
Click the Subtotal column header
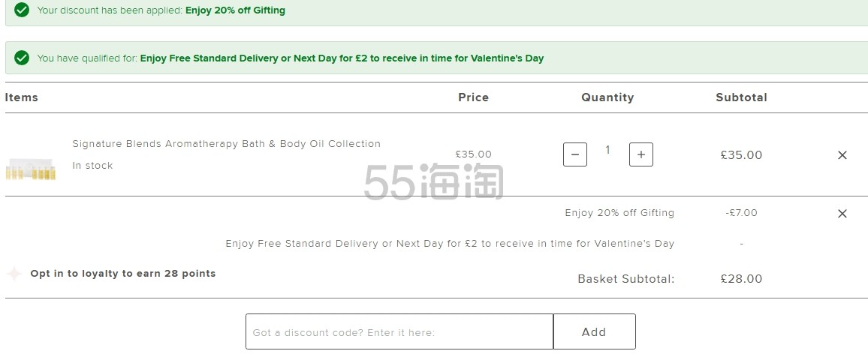point(741,97)
